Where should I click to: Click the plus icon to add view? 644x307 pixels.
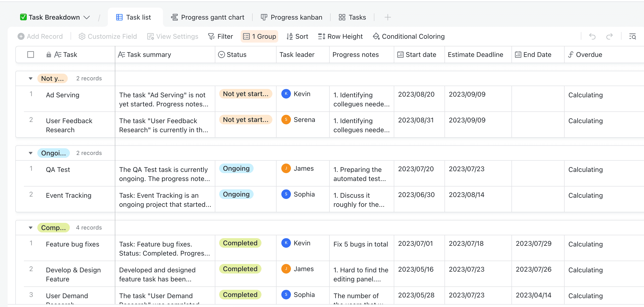click(x=388, y=17)
